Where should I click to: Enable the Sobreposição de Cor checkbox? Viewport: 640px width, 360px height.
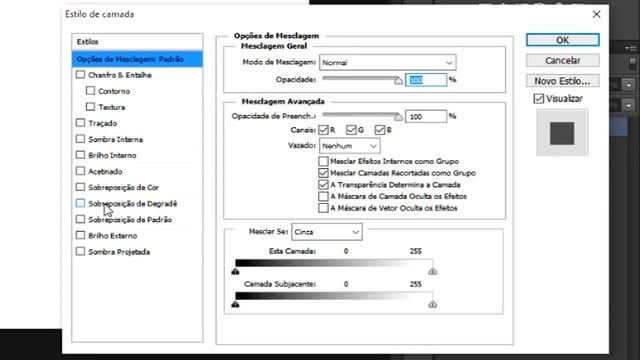(x=80, y=187)
